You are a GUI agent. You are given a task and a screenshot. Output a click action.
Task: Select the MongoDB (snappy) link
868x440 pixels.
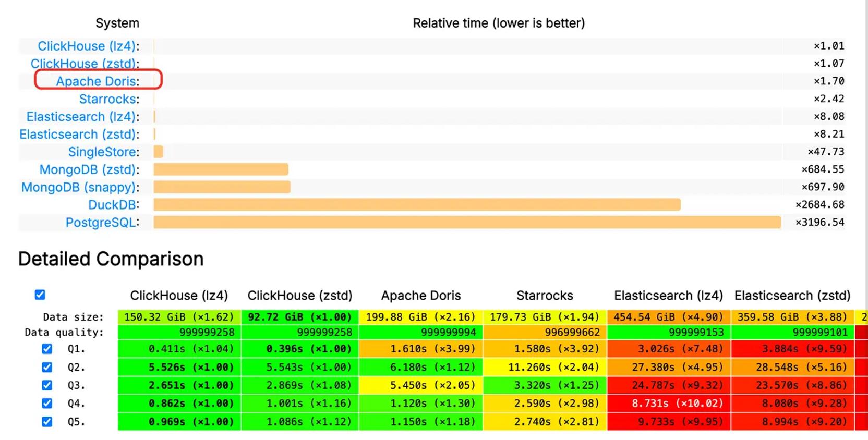[79, 187]
